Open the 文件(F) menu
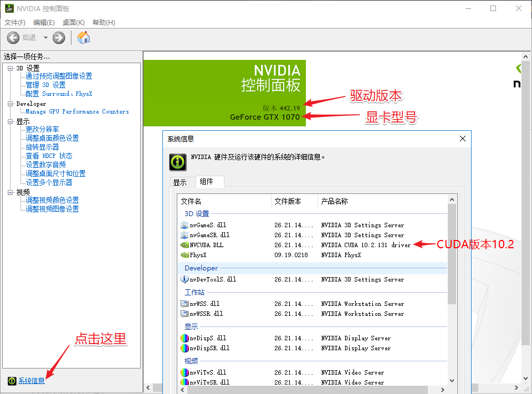 point(14,22)
